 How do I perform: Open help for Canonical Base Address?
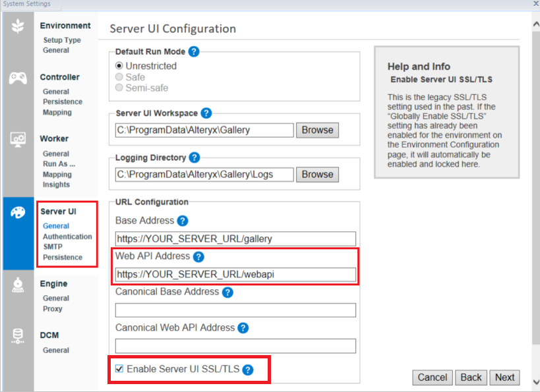[227, 293]
